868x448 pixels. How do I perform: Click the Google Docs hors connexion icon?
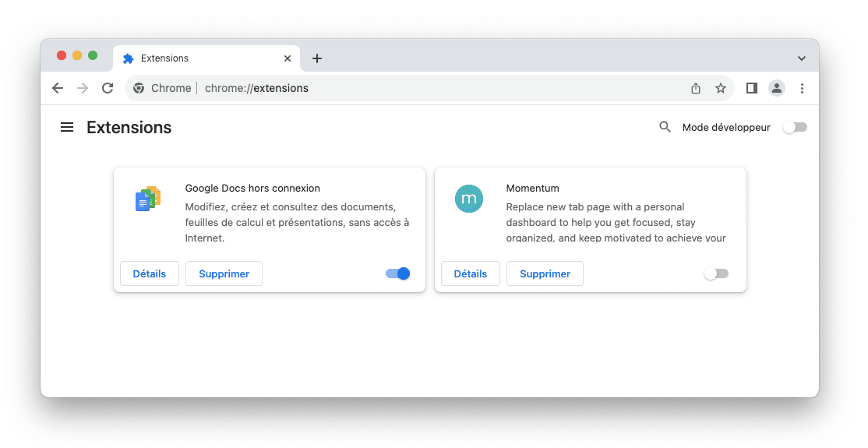point(147,199)
